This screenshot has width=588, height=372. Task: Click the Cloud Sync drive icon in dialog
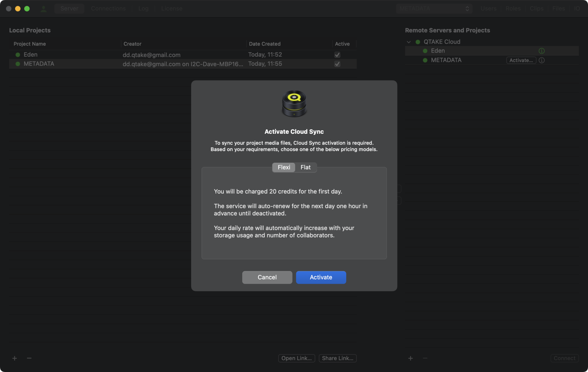tap(294, 104)
